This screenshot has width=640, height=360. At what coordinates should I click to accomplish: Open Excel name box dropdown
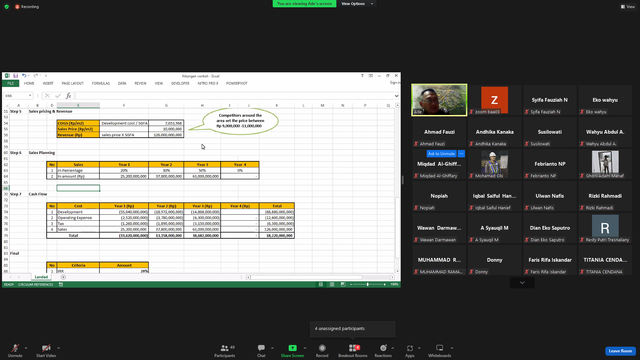pyautogui.click(x=30, y=96)
